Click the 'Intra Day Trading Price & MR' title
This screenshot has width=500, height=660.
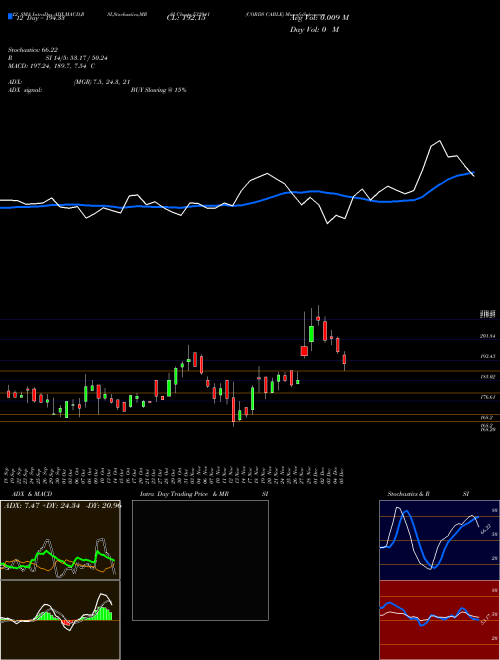184,494
